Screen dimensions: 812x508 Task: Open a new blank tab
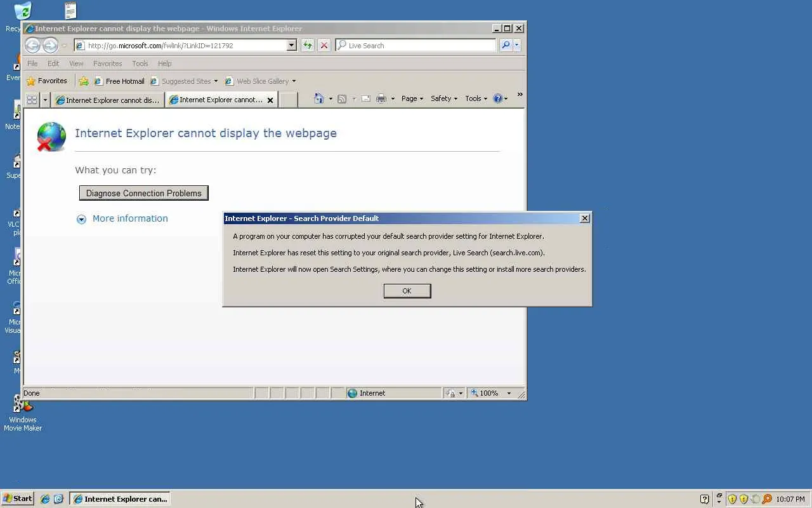289,100
